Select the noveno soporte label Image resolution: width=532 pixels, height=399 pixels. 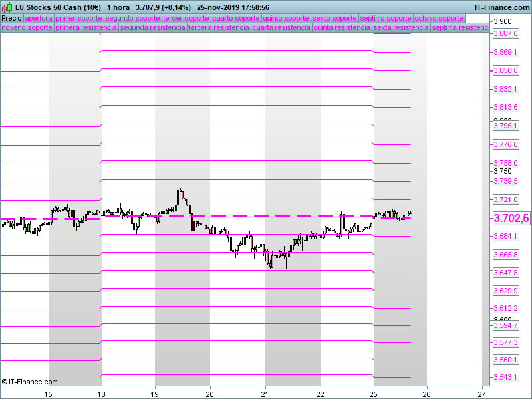27,27
